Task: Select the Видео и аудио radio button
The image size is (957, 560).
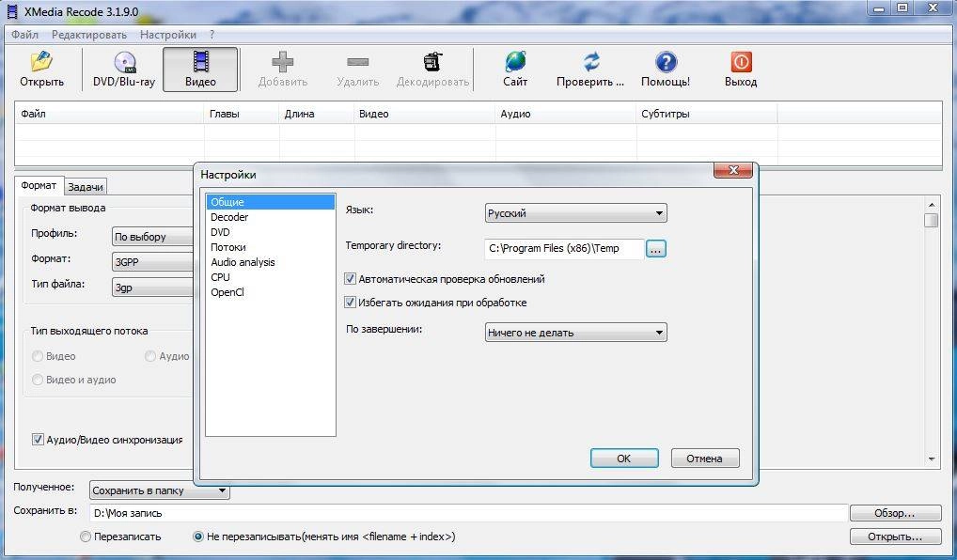Action: coord(38,380)
